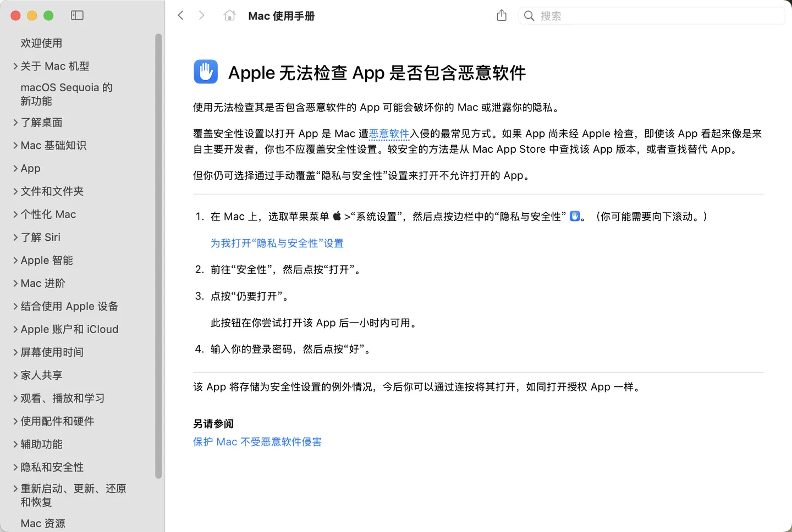Expand the App section chevron
Image resolution: width=792 pixels, height=532 pixels.
tap(15, 168)
